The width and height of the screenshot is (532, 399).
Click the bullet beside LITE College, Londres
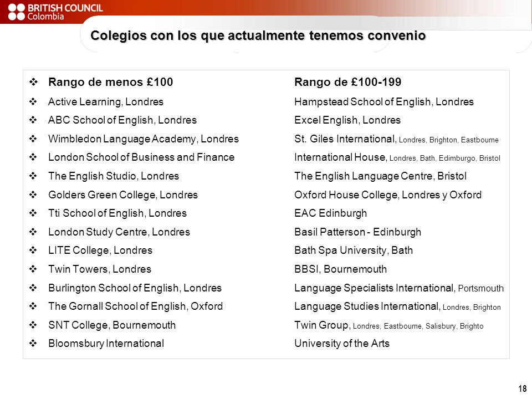click(33, 250)
